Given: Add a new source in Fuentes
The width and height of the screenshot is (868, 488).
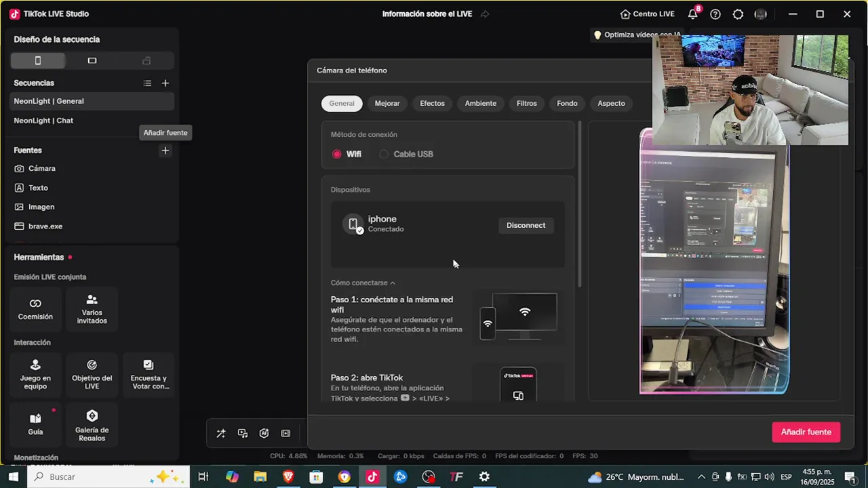Looking at the screenshot, I should (165, 150).
